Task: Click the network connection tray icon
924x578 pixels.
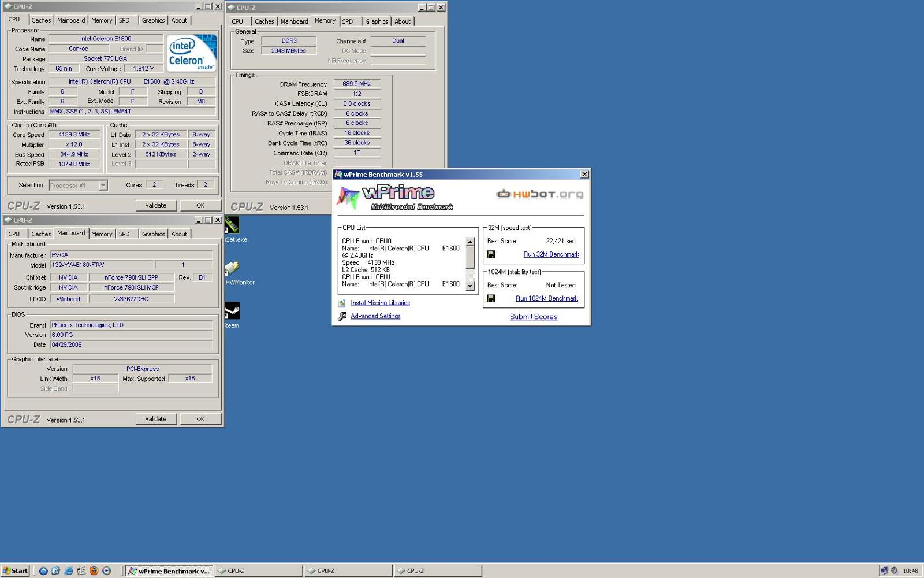Action: point(884,570)
